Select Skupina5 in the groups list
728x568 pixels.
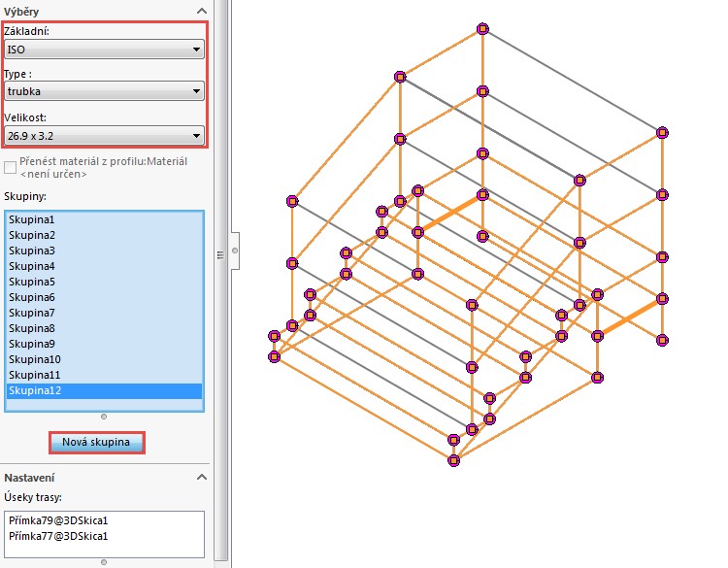click(104, 282)
